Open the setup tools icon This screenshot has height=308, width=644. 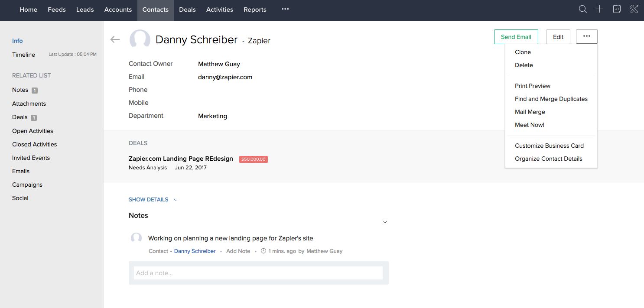(x=634, y=9)
